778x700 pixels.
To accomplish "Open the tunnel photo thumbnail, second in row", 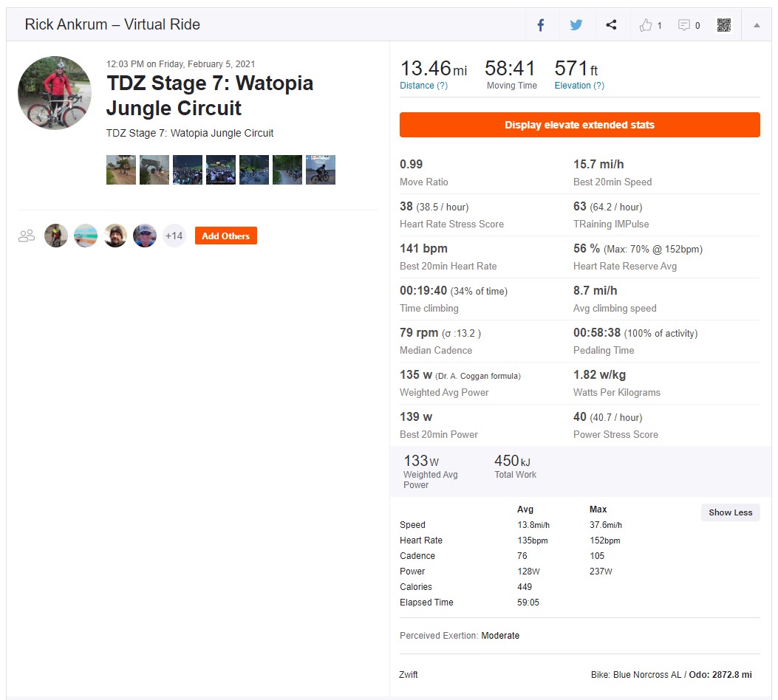I will click(154, 170).
